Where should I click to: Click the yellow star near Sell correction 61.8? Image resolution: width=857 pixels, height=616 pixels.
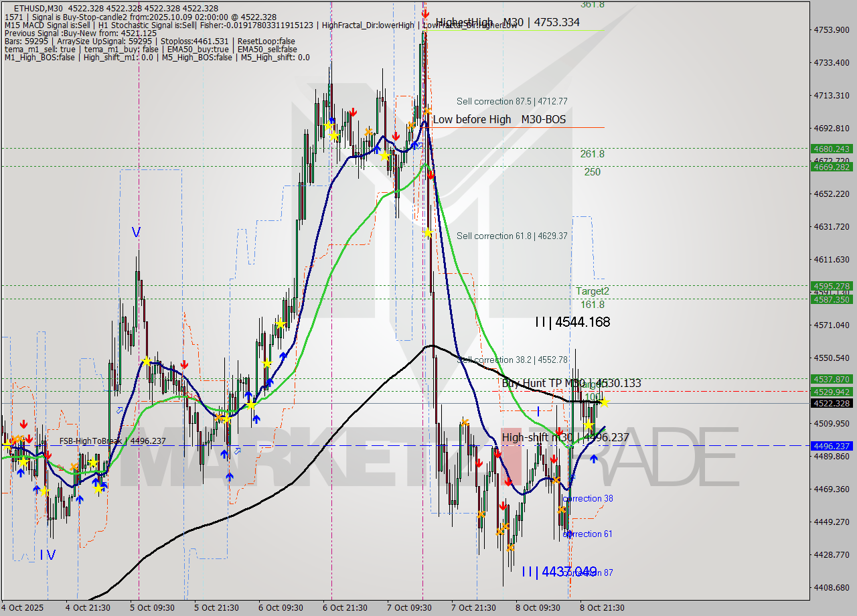point(428,233)
